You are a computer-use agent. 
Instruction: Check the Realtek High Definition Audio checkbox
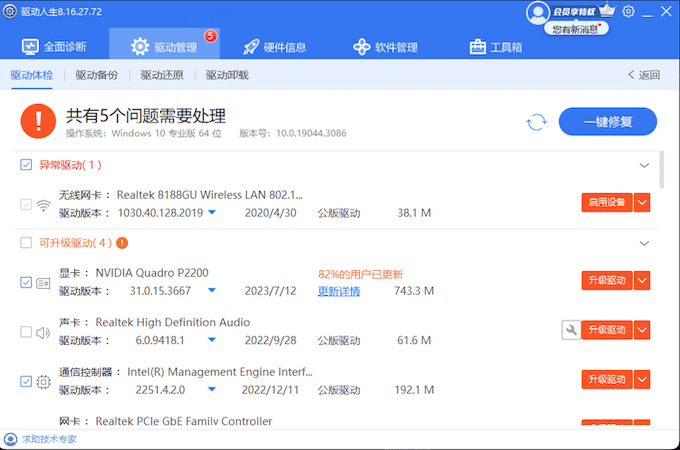click(x=26, y=332)
